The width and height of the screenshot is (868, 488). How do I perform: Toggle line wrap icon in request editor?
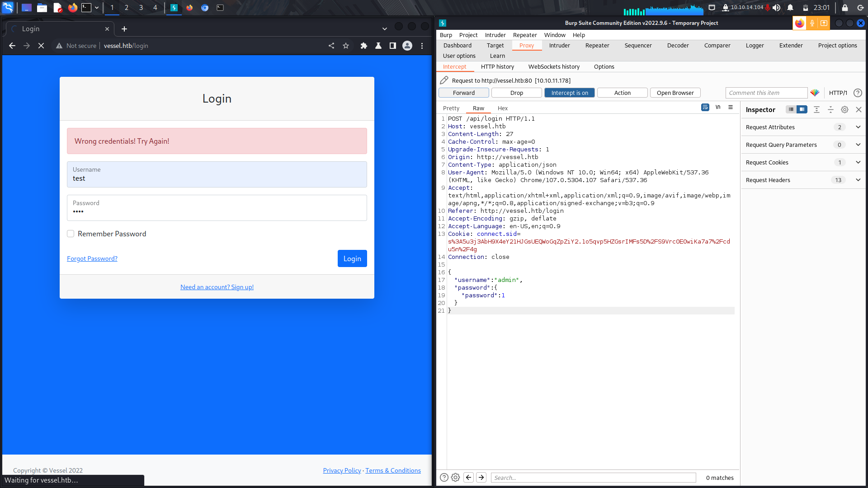click(705, 108)
